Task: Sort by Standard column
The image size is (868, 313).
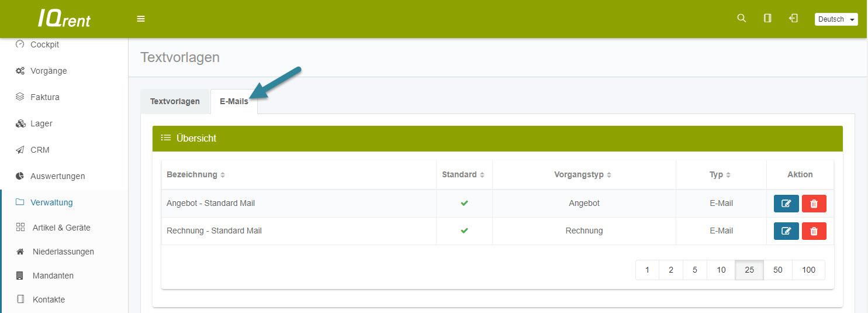Action: click(464, 174)
